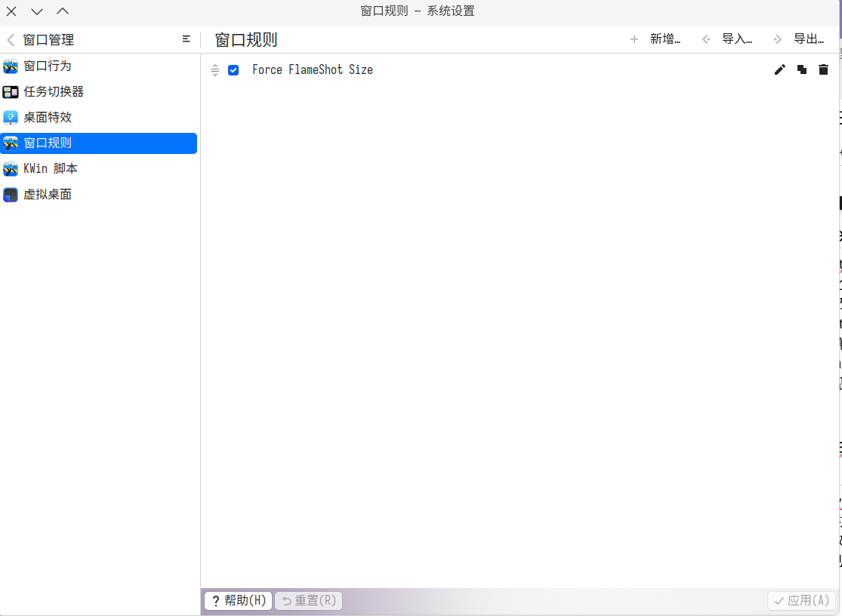Duplicate the Force FlameShot Size rule
The image size is (842, 616).
802,69
